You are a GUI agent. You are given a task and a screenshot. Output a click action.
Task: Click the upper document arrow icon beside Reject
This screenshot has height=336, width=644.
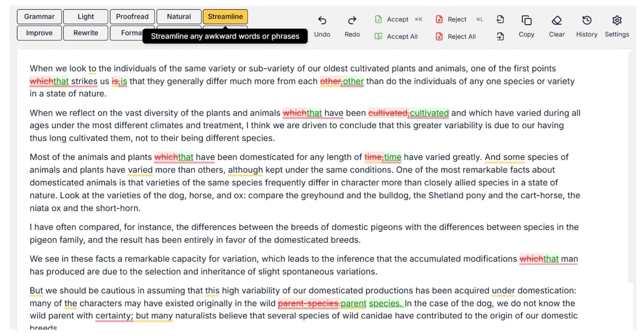pyautogui.click(x=500, y=19)
